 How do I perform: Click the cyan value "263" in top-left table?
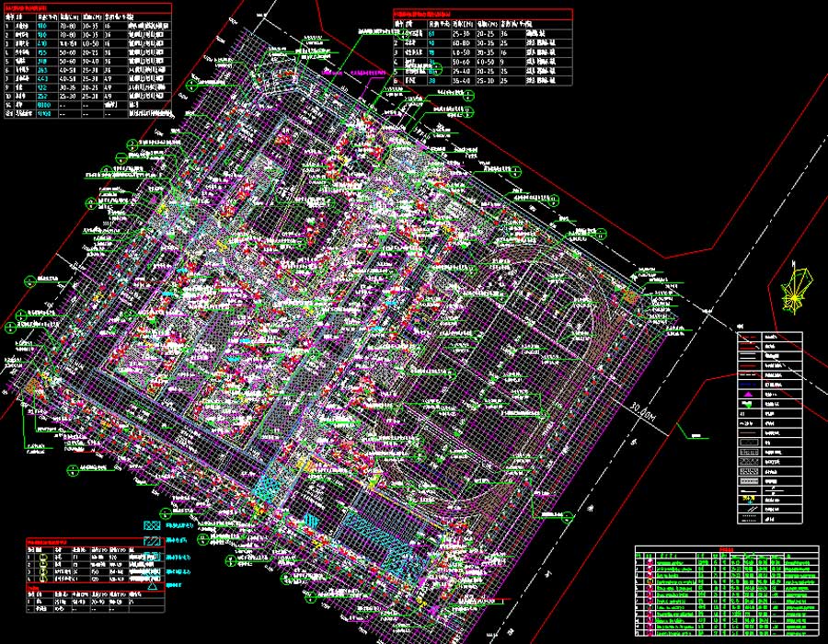tap(42, 70)
